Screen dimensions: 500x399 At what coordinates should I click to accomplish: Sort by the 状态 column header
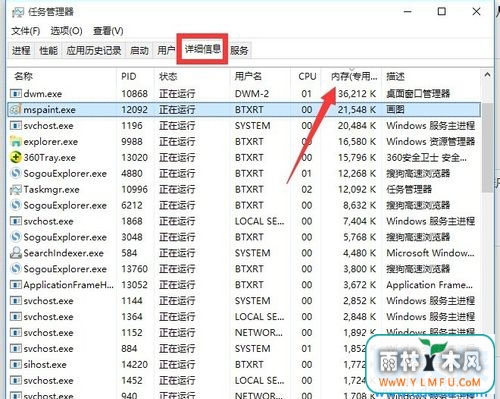point(192,76)
